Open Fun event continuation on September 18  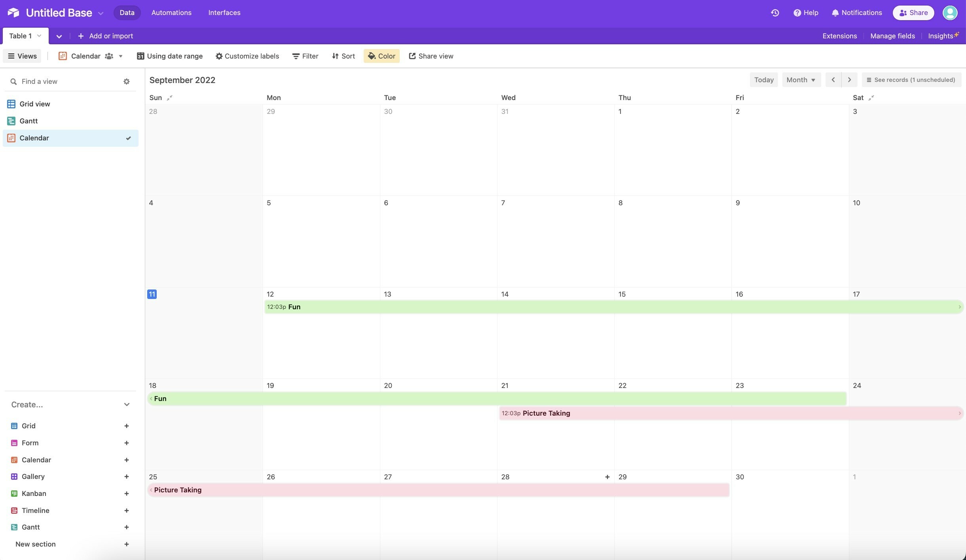click(497, 399)
